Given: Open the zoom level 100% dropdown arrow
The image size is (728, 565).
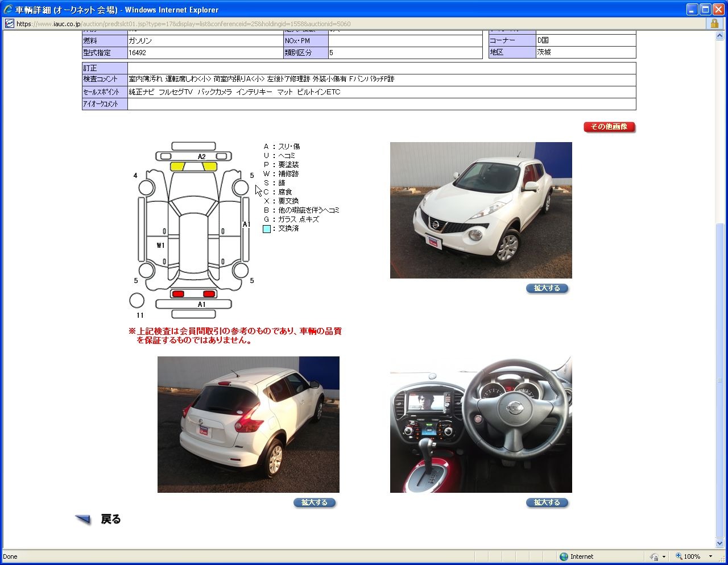Looking at the screenshot, I should (x=710, y=556).
